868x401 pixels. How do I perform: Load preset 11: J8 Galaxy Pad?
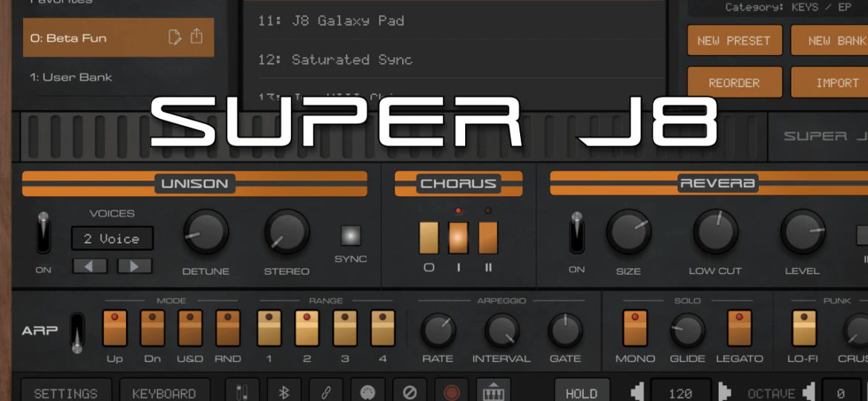[455, 21]
